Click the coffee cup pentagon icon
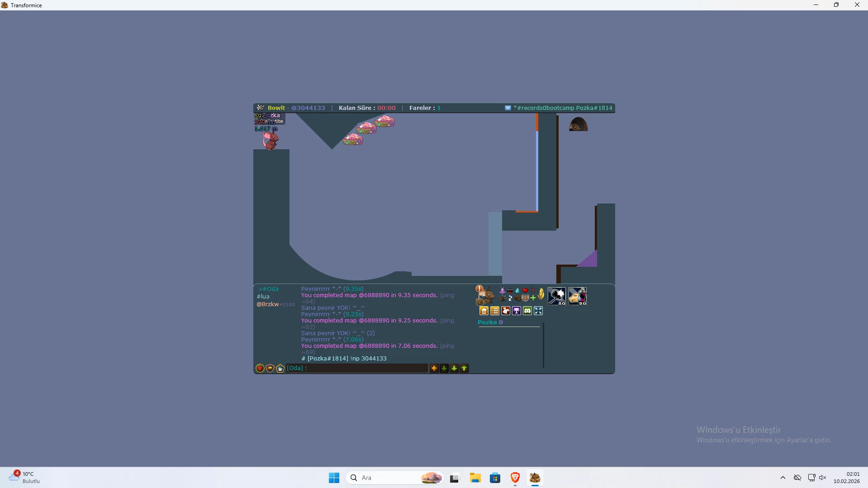Viewport: 868px width, 488px height. [280, 368]
